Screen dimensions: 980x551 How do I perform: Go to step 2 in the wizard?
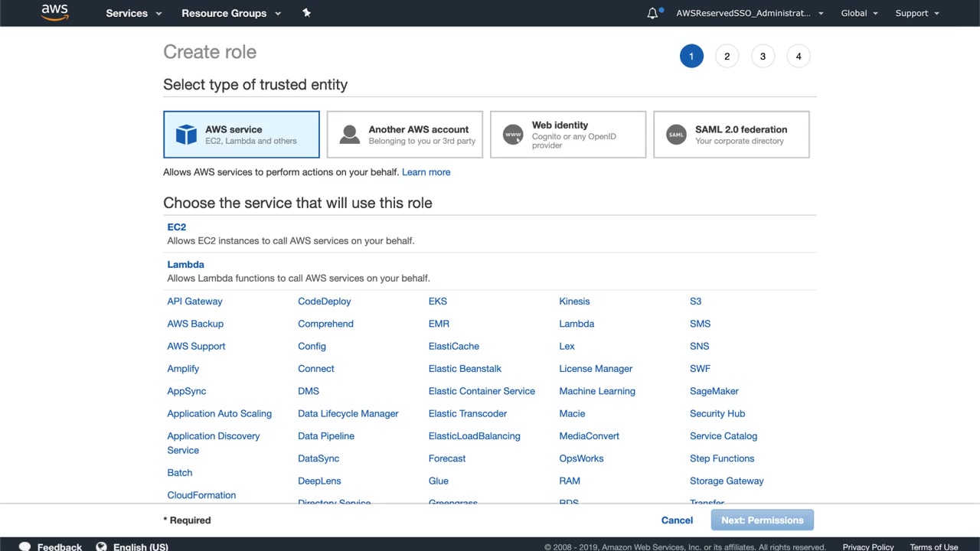click(727, 56)
